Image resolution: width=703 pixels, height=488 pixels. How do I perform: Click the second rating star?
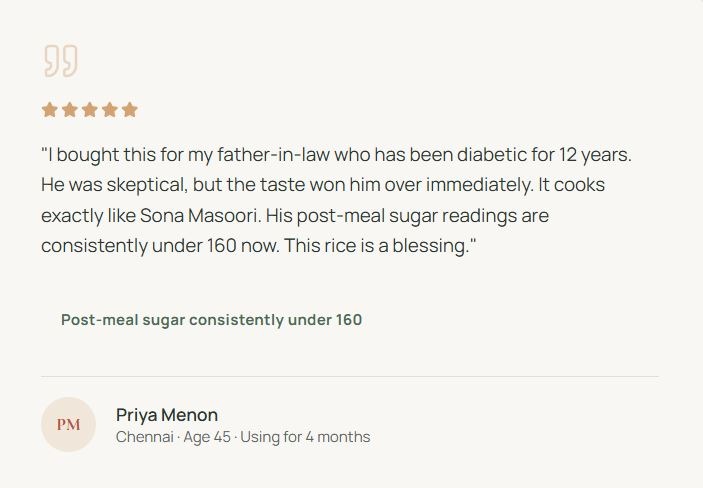point(69,110)
